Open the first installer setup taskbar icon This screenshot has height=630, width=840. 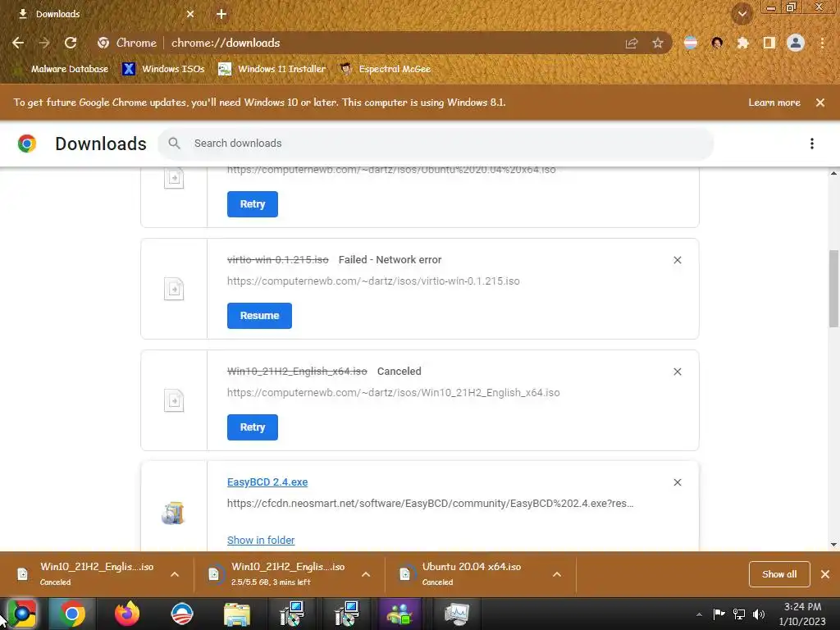[x=293, y=614]
